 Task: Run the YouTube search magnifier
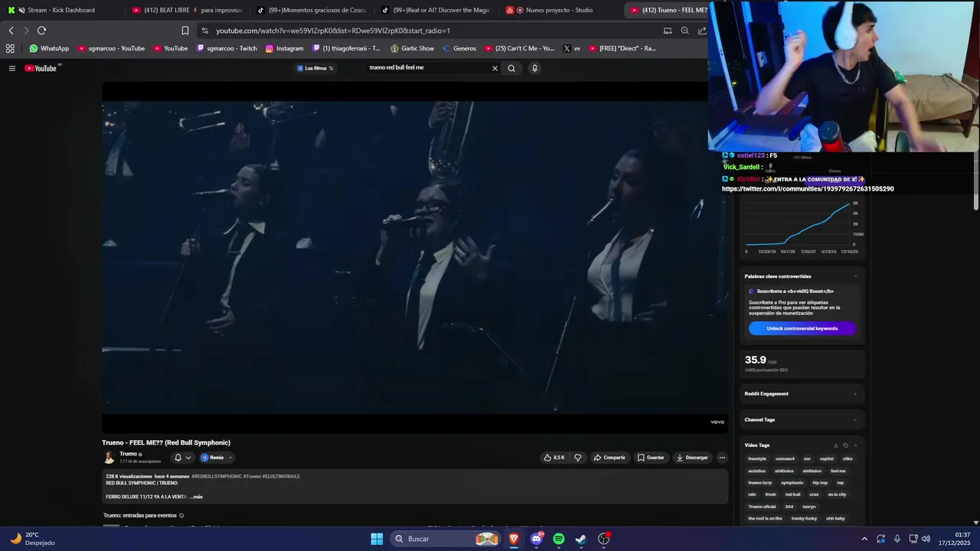coord(511,68)
